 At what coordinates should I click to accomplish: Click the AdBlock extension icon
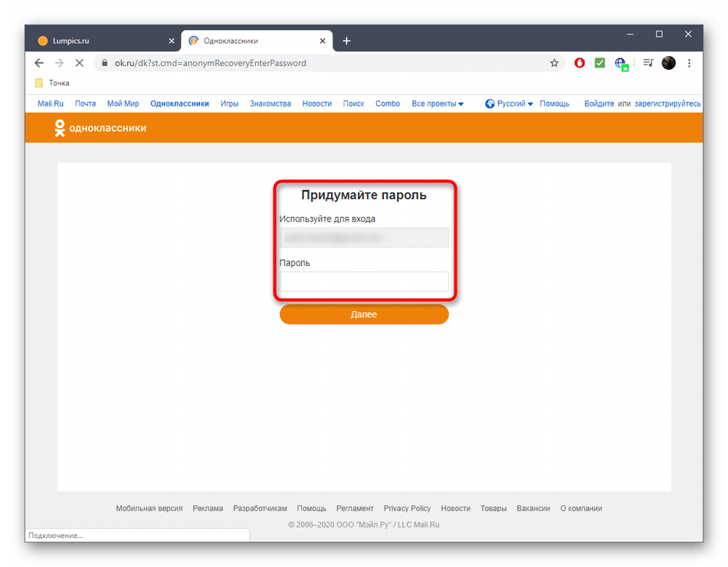pyautogui.click(x=579, y=64)
